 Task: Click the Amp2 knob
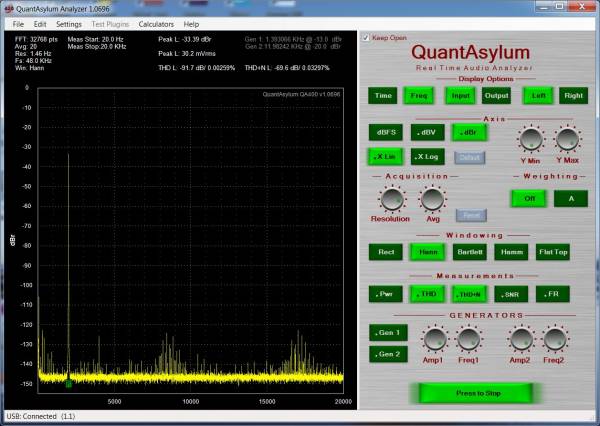pyautogui.click(x=521, y=339)
